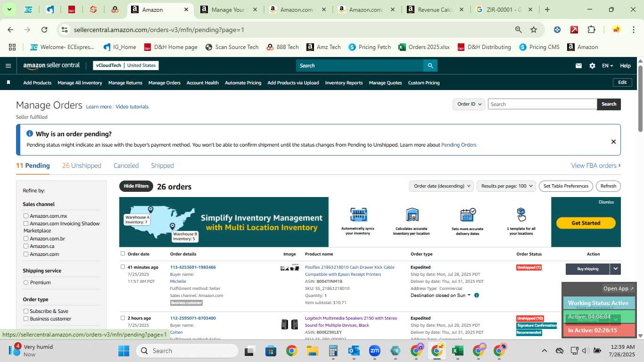Click the bookmark flag icon beside Add Products
The height and width of the screenshot is (362, 644).
pyautogui.click(x=8, y=82)
